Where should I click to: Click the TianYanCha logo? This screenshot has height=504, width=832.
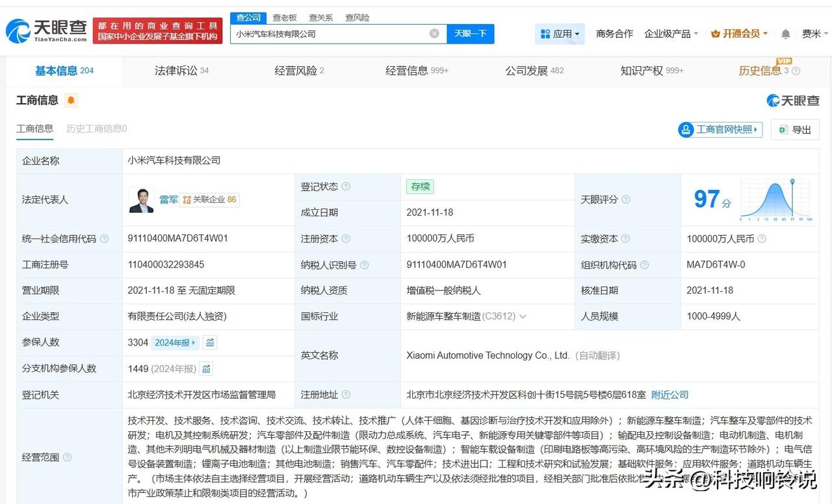47,31
